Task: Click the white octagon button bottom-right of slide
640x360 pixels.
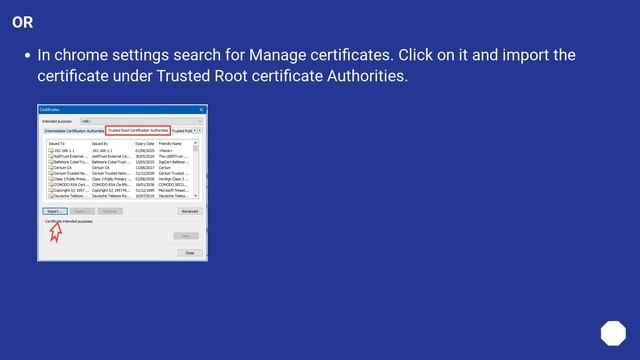Action: coord(613,333)
